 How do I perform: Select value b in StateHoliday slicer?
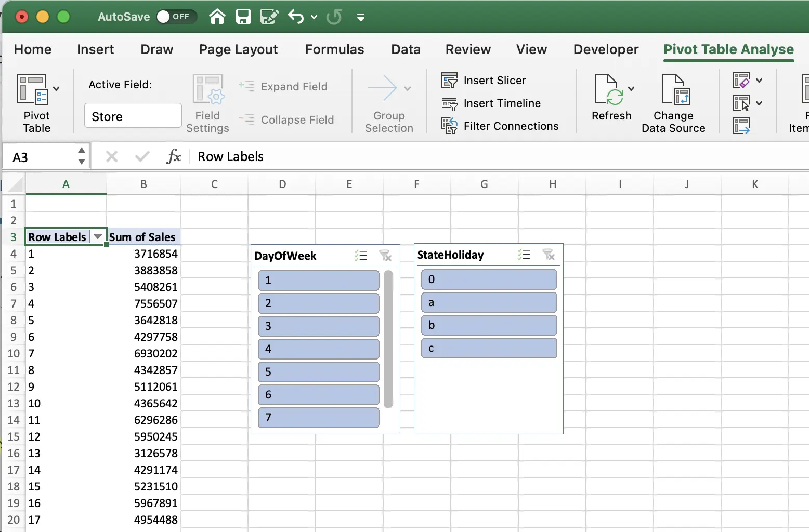click(489, 325)
